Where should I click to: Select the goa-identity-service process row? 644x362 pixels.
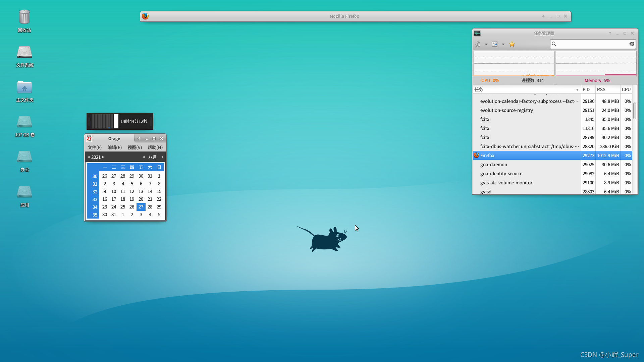[552, 174]
